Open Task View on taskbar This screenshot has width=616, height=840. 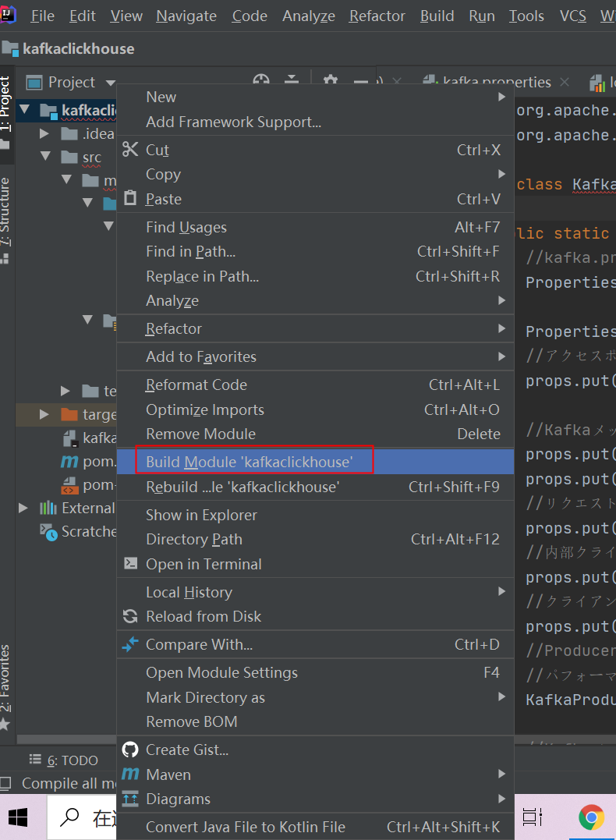533,817
